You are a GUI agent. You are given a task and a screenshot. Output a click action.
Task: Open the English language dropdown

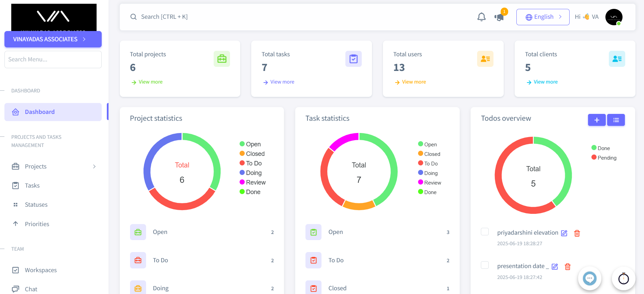[543, 17]
